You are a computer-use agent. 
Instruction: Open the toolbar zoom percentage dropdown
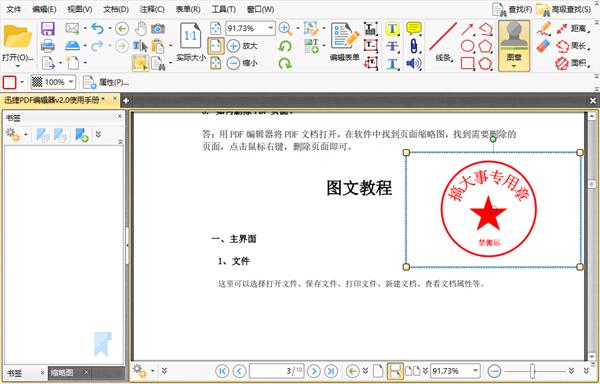(271, 28)
